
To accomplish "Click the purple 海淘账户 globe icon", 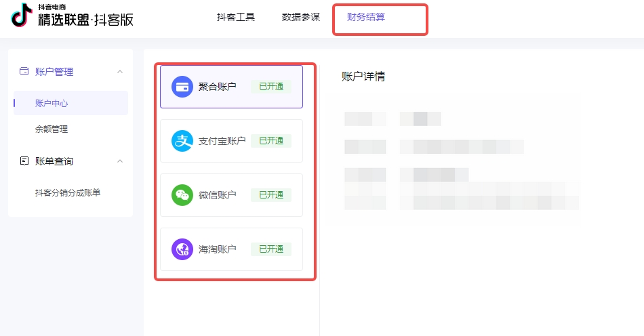I will click(x=182, y=249).
